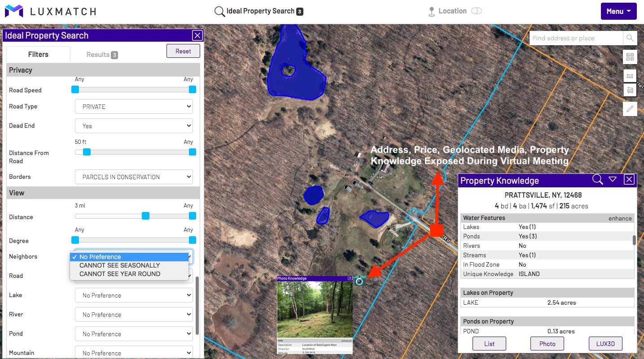644x359 pixels.
Task: Click the Rivers No row
Action: click(x=547, y=246)
